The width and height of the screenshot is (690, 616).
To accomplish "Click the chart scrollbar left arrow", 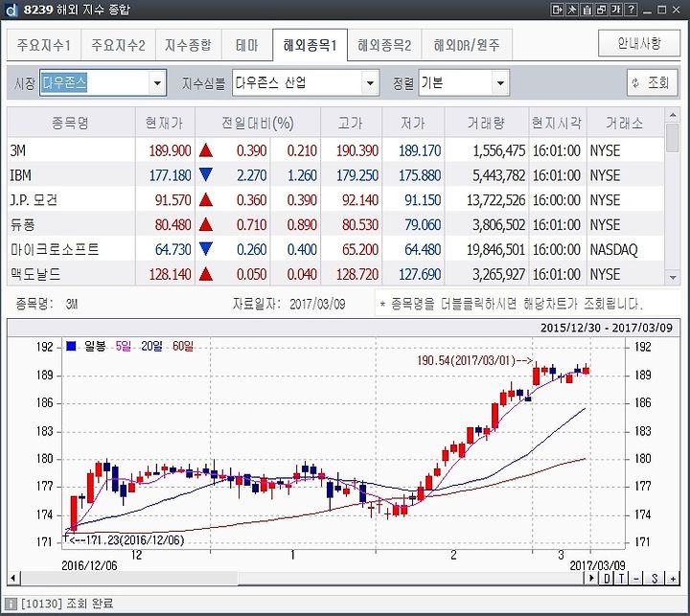I will [x=12, y=578].
